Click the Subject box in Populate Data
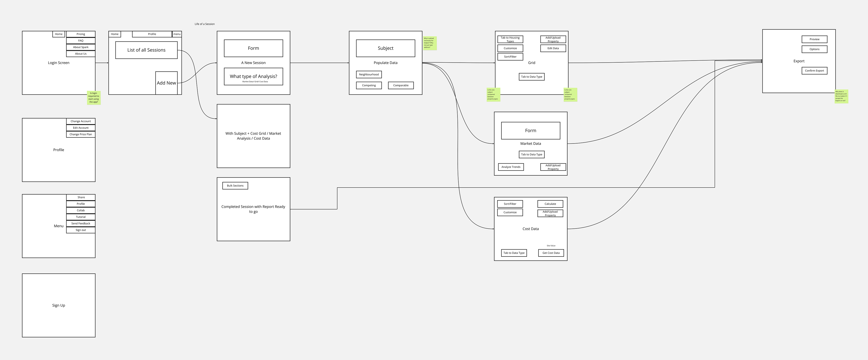 click(x=385, y=48)
